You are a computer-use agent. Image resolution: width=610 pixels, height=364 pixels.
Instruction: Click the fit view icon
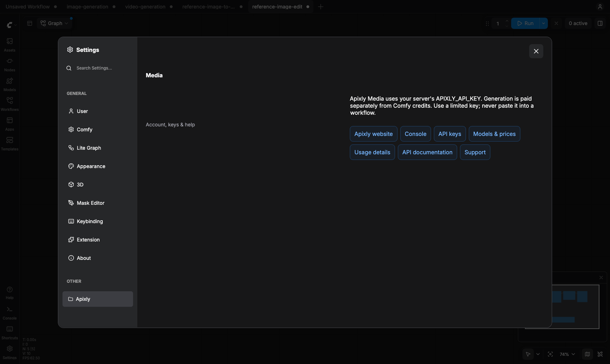(x=550, y=354)
